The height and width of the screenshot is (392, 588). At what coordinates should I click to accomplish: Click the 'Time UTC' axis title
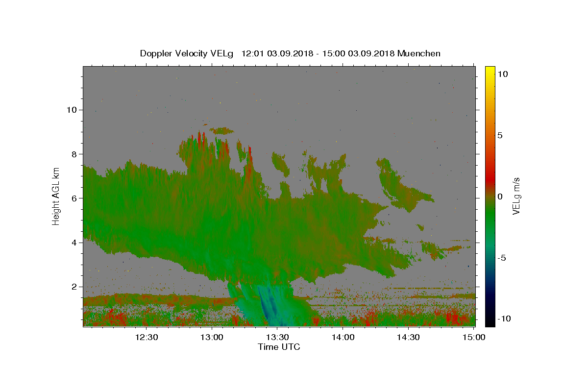coord(279,347)
